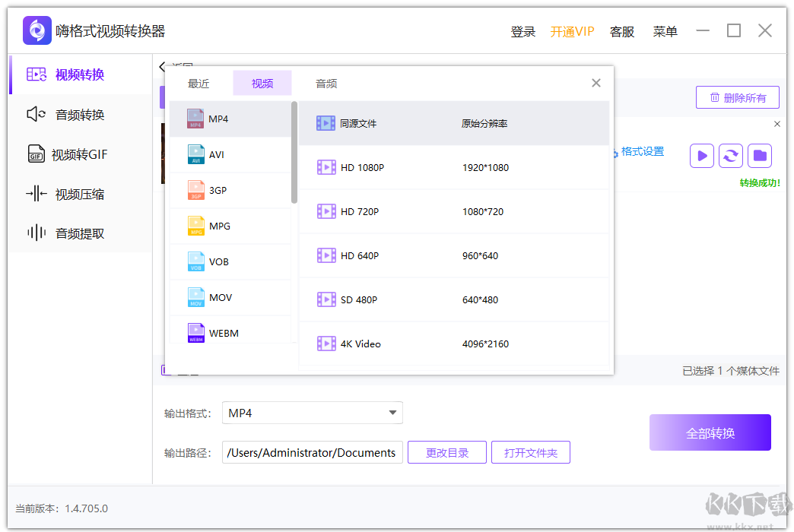Open the 菜单 menu
Image resolution: width=794 pixels, height=532 pixels.
665,31
